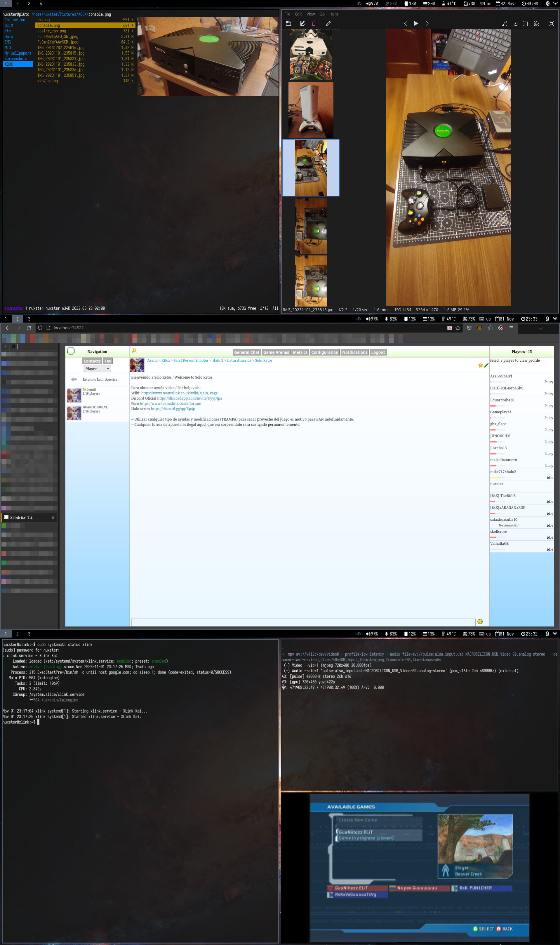Click the save-as icon in image viewer
This screenshot has width=560, height=945.
[303, 23]
